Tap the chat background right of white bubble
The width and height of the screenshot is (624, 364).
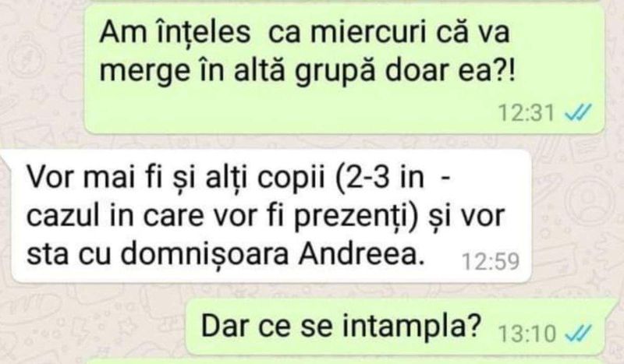click(x=577, y=217)
